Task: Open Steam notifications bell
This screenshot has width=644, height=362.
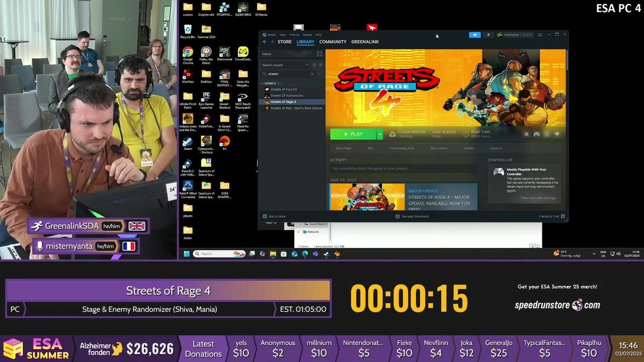Action: click(488, 35)
